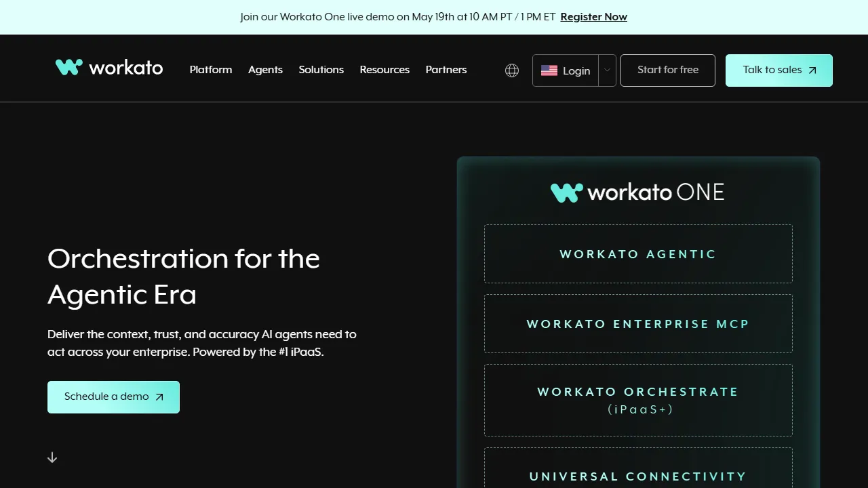Open the Agents menu
Viewport: 868px width, 488px height.
[x=265, y=70]
